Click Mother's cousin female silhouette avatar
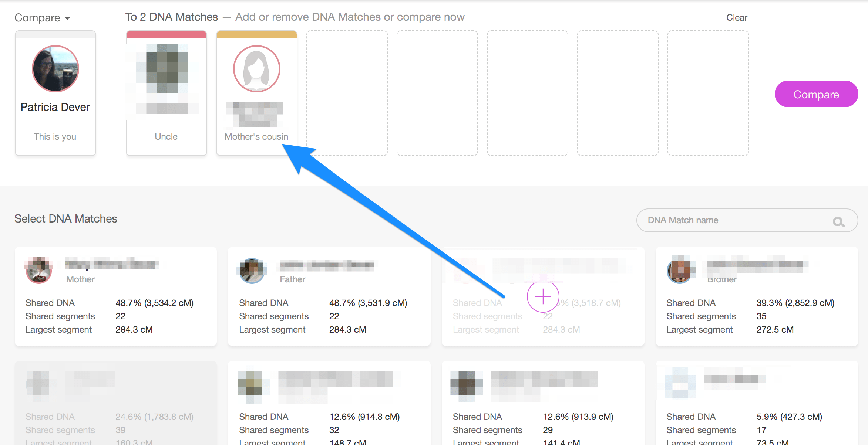Image resolution: width=868 pixels, height=445 pixels. (256, 69)
